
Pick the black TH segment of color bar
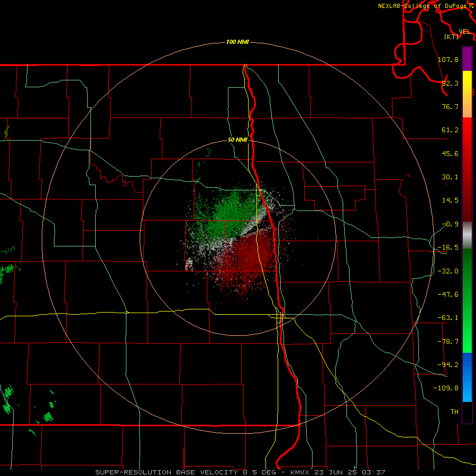click(467, 413)
